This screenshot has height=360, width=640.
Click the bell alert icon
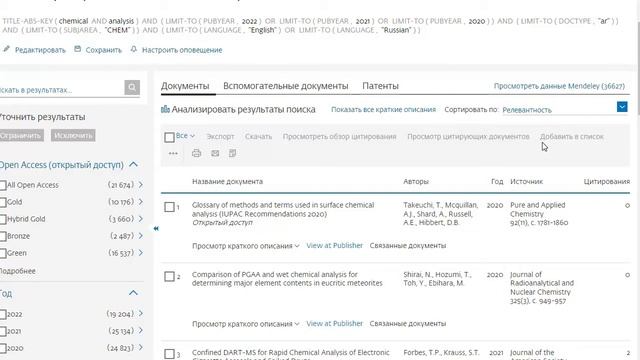point(133,49)
